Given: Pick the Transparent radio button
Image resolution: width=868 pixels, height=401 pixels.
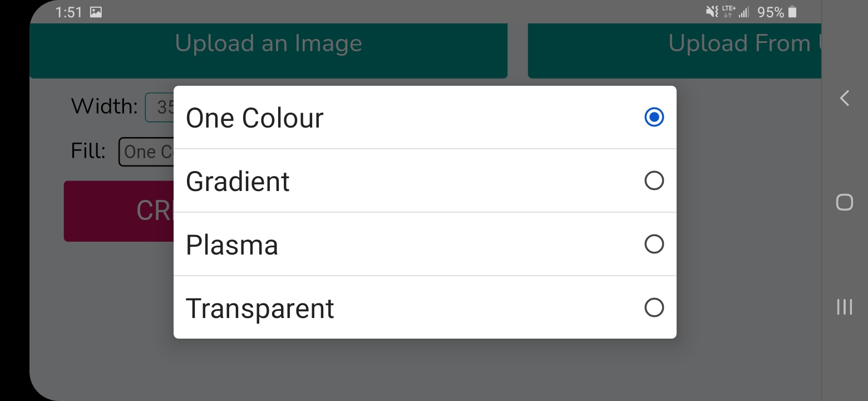Looking at the screenshot, I should tap(654, 307).
